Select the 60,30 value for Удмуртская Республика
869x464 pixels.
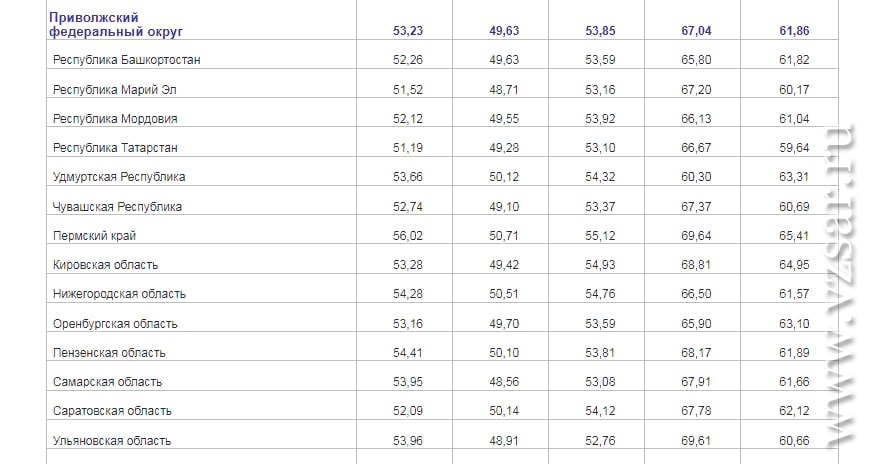click(x=696, y=177)
